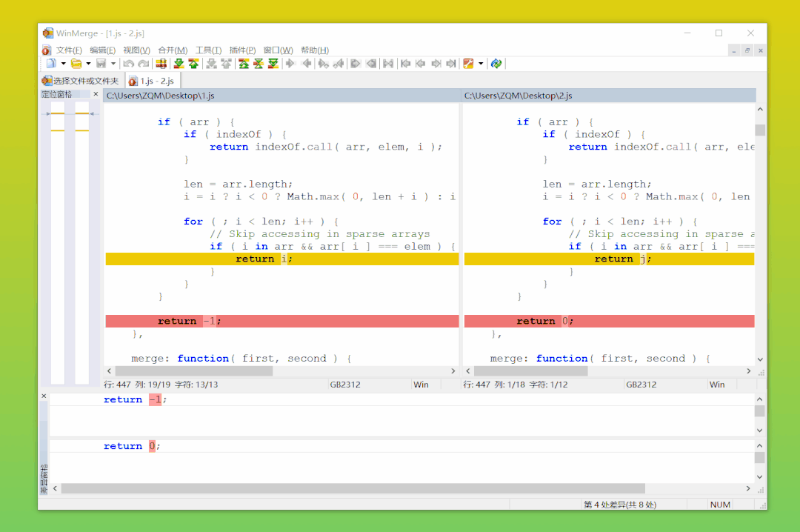Image resolution: width=800 pixels, height=532 pixels.
Task: Open the 视图(V) menu
Action: click(x=137, y=50)
